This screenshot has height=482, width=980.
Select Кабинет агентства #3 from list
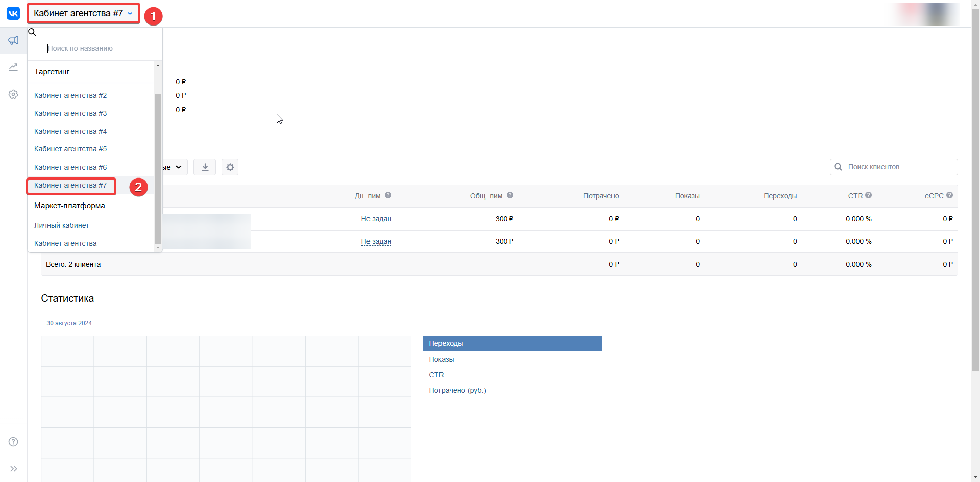coord(70,113)
